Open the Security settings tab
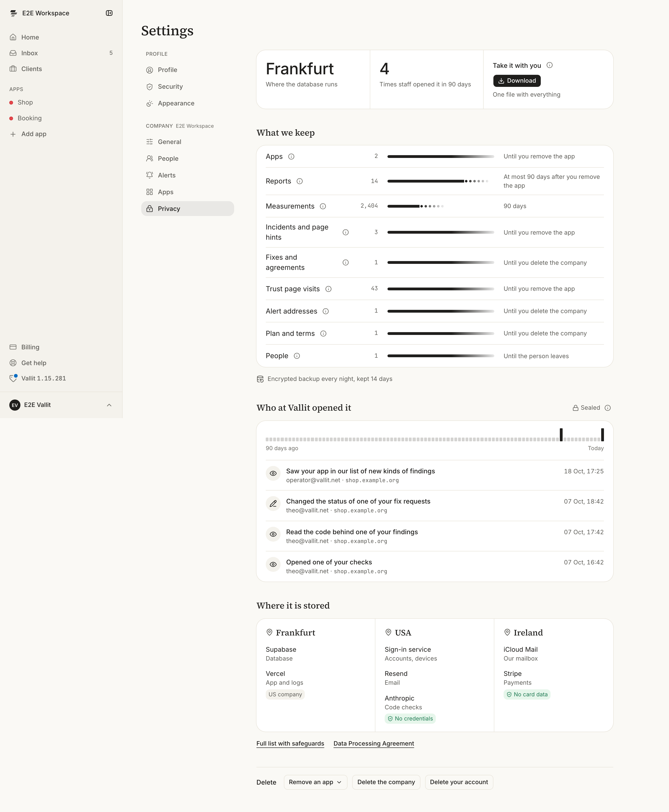Viewport: 669px width, 812px height. 187,86
